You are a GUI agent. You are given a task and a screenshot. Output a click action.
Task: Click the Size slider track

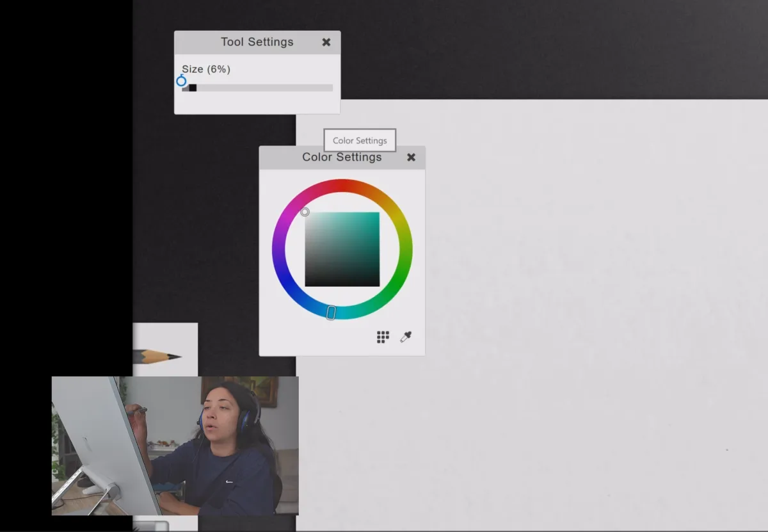pyautogui.click(x=257, y=88)
